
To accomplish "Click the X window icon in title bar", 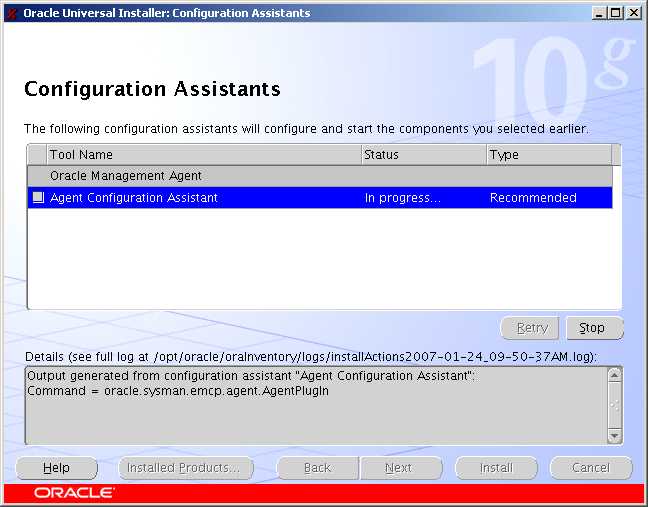I will coord(12,13).
